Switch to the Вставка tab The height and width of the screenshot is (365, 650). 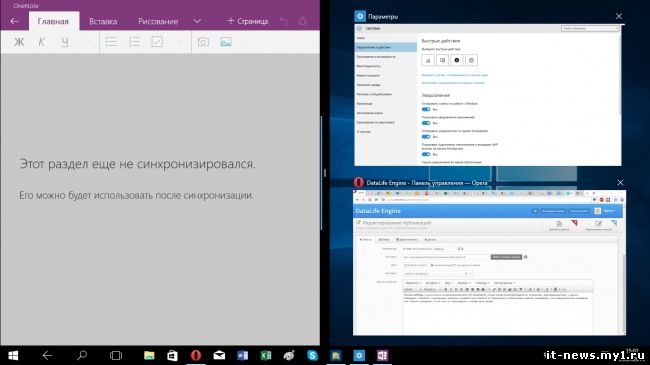tap(103, 21)
